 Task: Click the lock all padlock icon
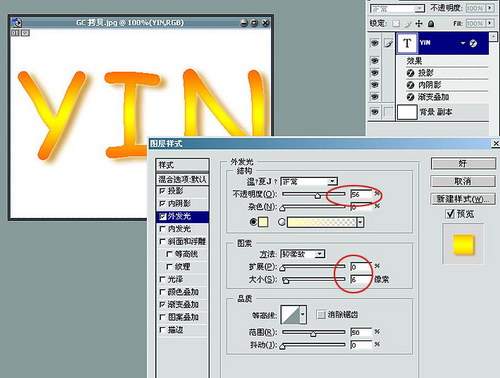pos(431,23)
